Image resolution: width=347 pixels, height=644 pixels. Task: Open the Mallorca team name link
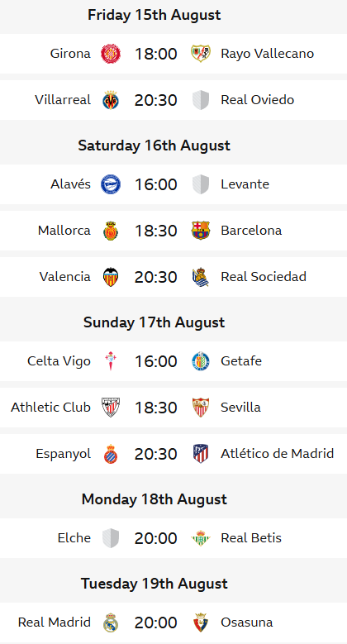pos(64,231)
